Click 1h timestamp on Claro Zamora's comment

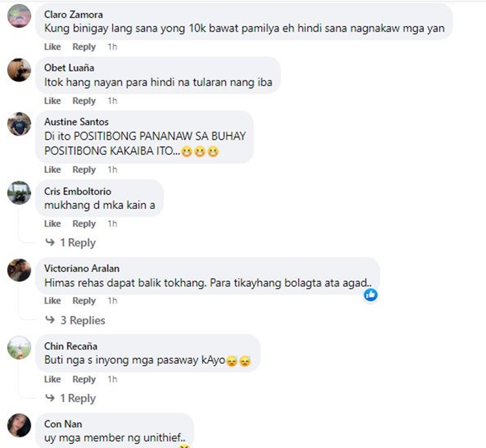(x=112, y=47)
